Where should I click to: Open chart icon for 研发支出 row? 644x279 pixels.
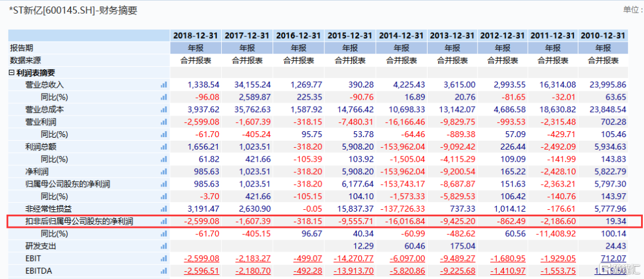[164, 247]
